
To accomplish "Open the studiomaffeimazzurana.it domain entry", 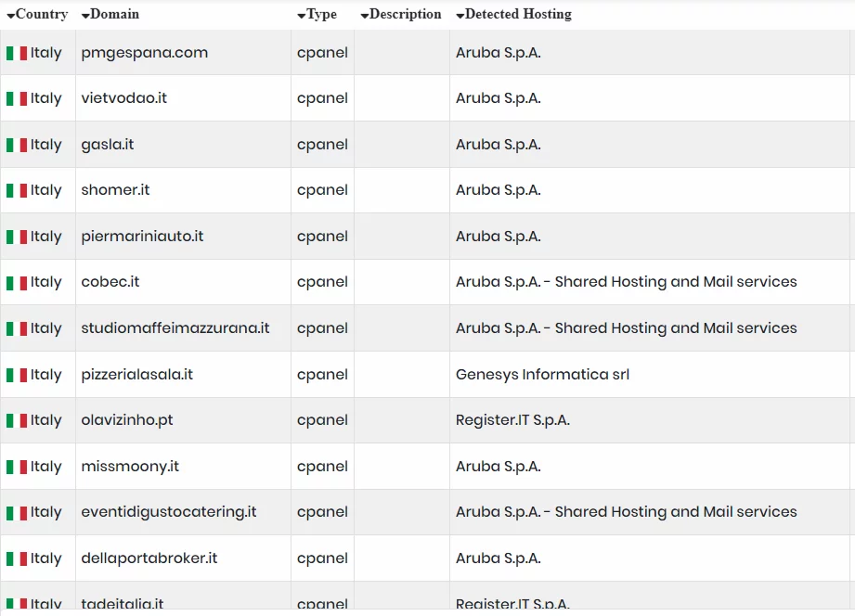I will click(175, 328).
